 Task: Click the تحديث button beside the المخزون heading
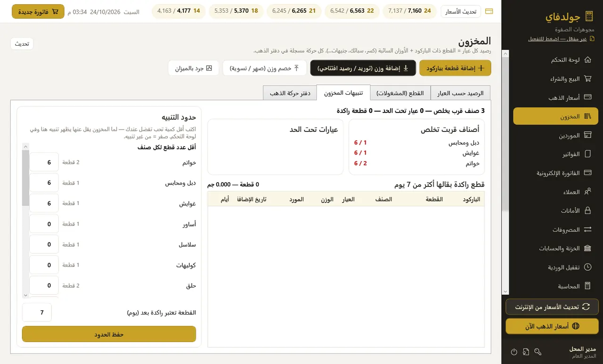pos(22,44)
